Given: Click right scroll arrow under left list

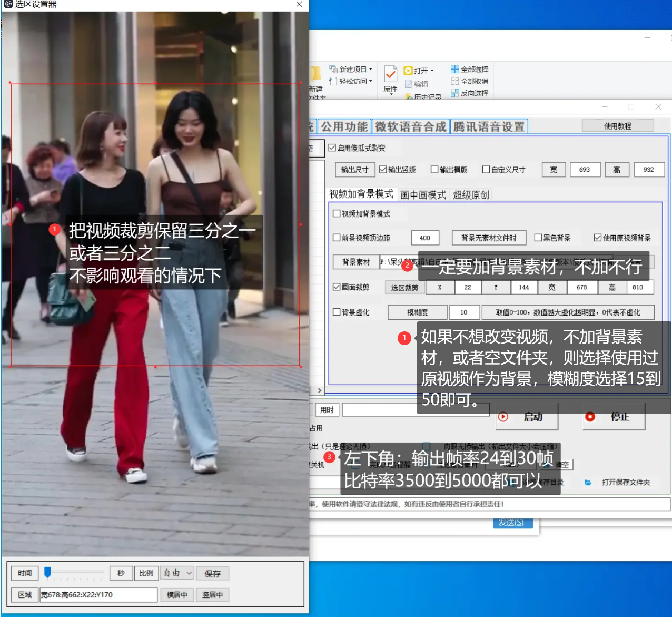Looking at the screenshot, I should click(320, 390).
